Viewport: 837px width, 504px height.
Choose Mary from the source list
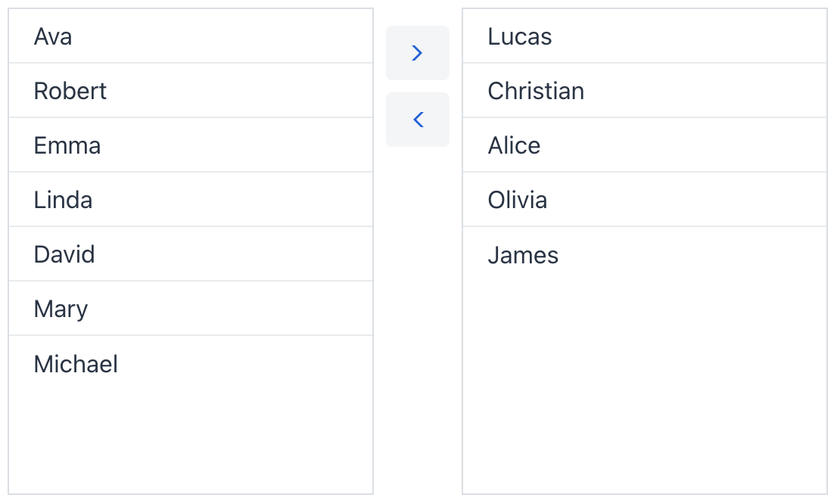pos(191,309)
